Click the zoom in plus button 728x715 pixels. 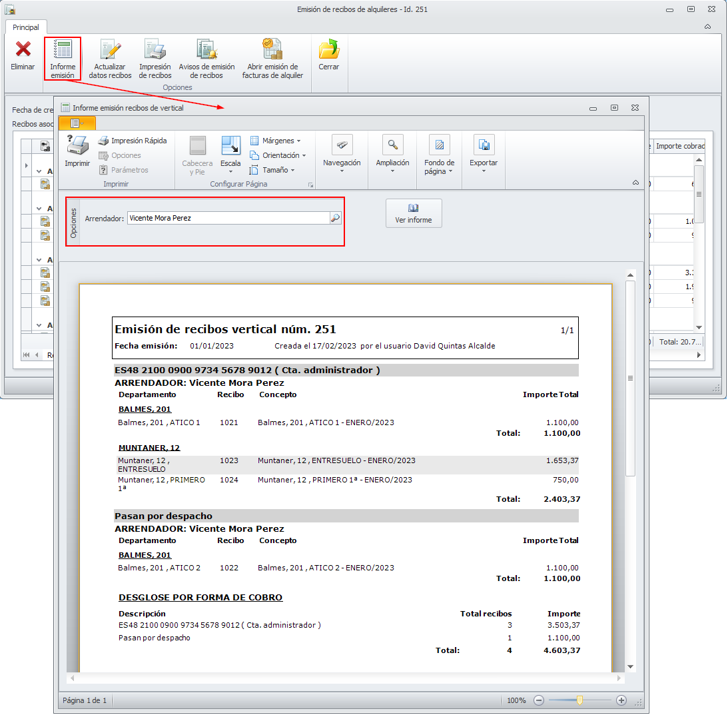pos(621,700)
